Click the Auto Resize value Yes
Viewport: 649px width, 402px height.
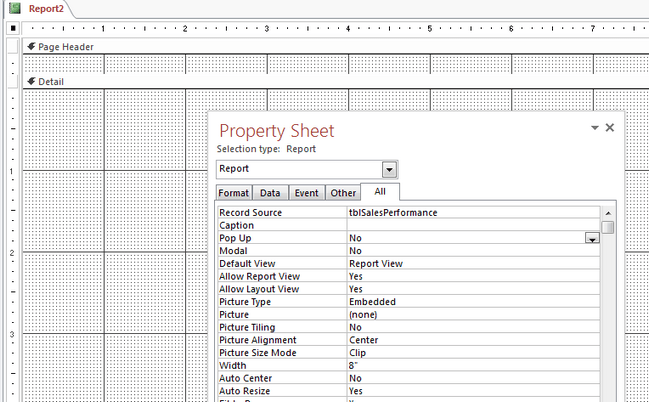(x=474, y=391)
